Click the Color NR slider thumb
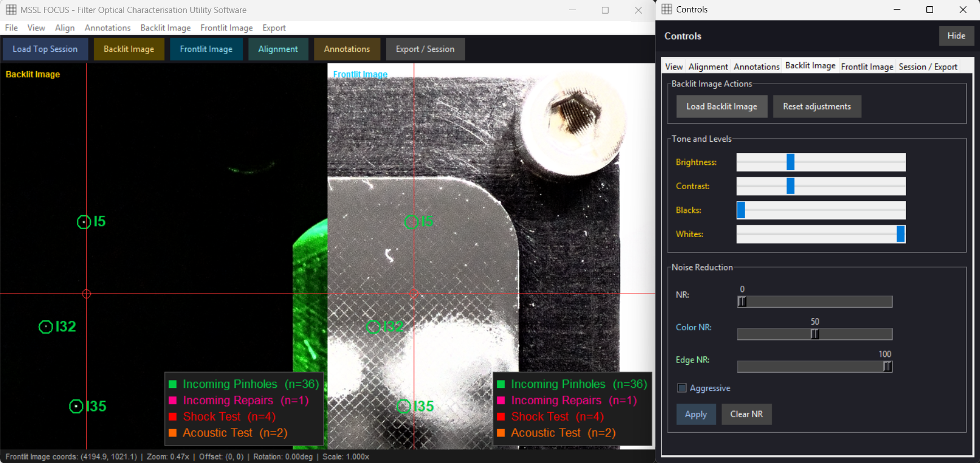 pyautogui.click(x=815, y=334)
